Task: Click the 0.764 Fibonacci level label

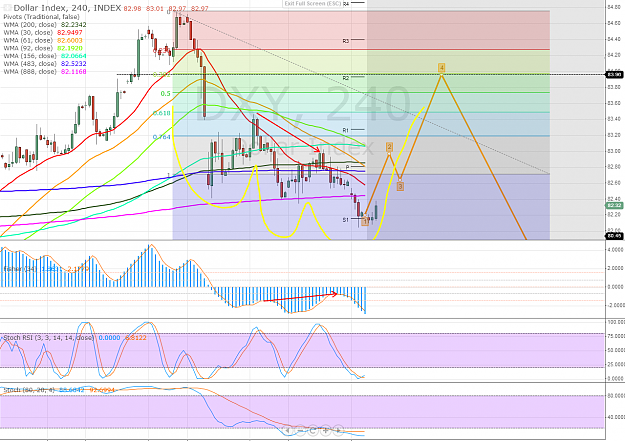Action: point(162,137)
